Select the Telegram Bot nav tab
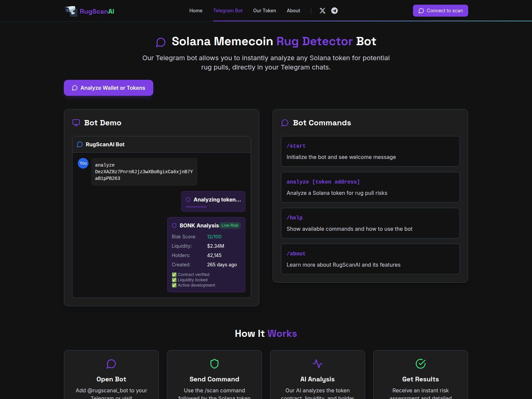 pyautogui.click(x=228, y=11)
